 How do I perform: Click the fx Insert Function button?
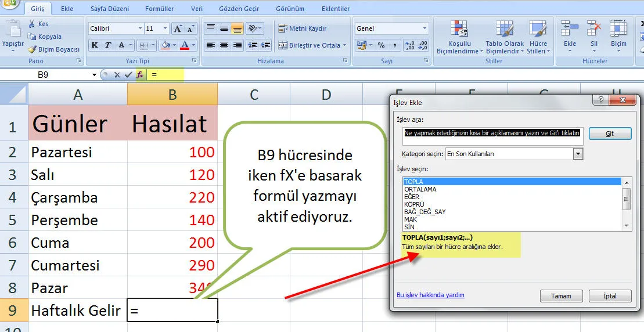[x=140, y=75]
